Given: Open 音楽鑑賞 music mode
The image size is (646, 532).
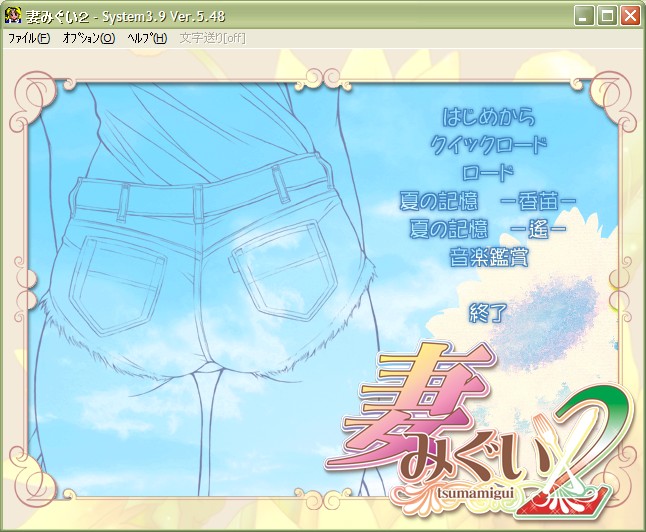Looking at the screenshot, I should pyautogui.click(x=489, y=257).
